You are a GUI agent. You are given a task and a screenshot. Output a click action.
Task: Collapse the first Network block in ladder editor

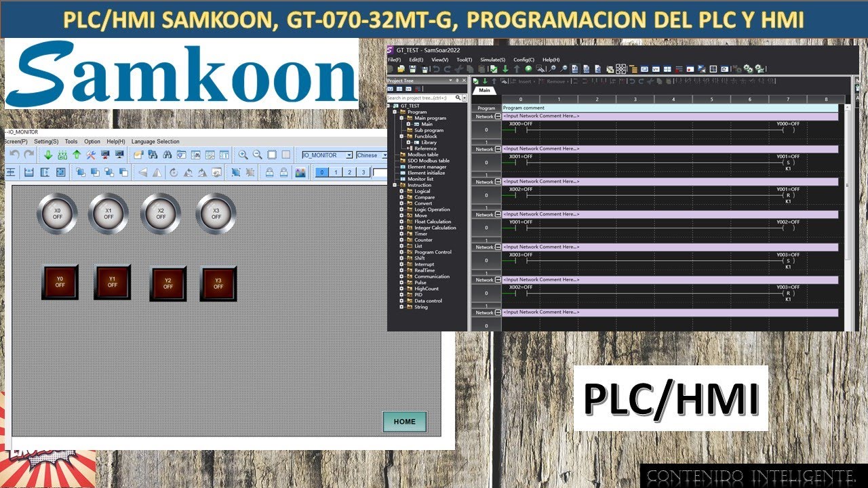point(498,117)
